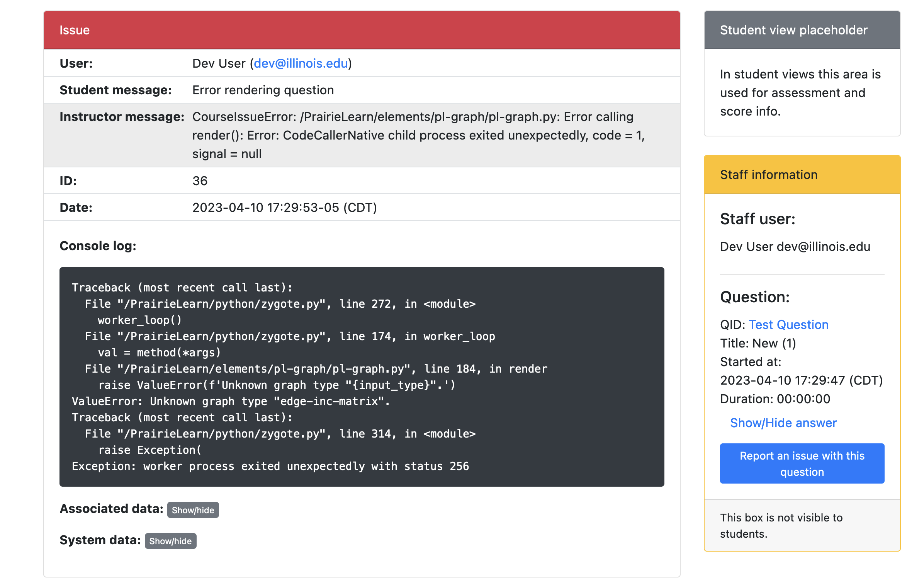Image resolution: width=924 pixels, height=586 pixels.
Task: Click the question title New (1)
Action: tap(758, 343)
